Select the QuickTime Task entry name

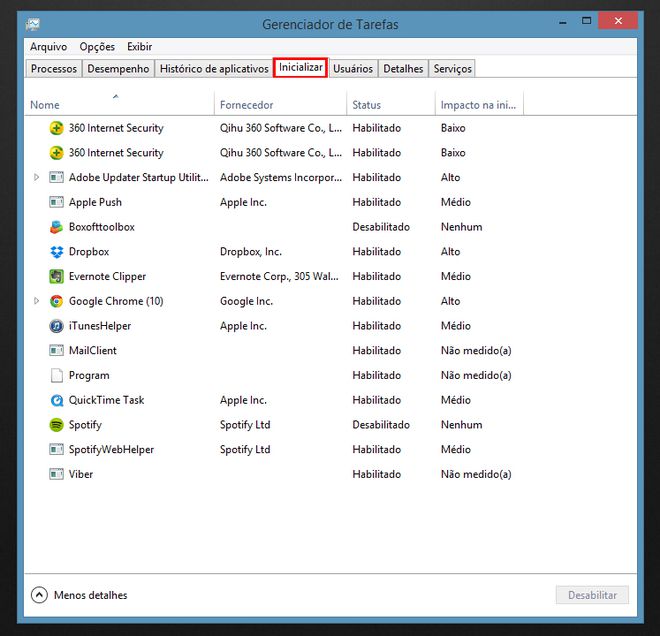coord(106,400)
